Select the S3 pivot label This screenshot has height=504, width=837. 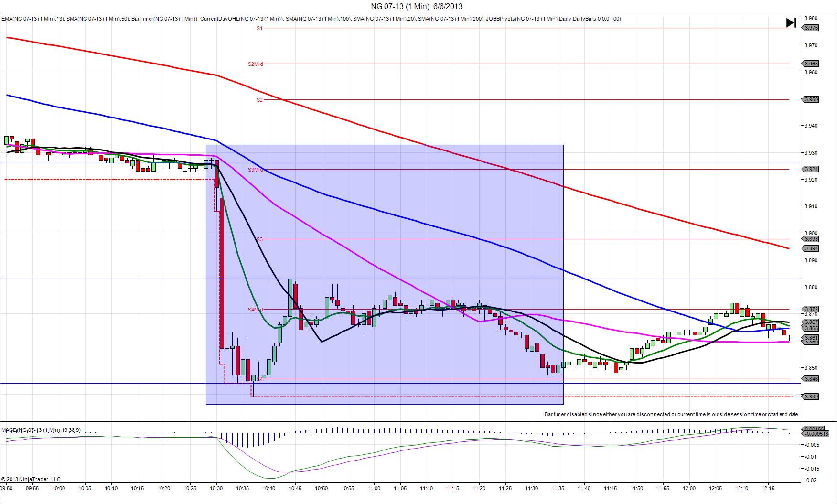point(259,239)
